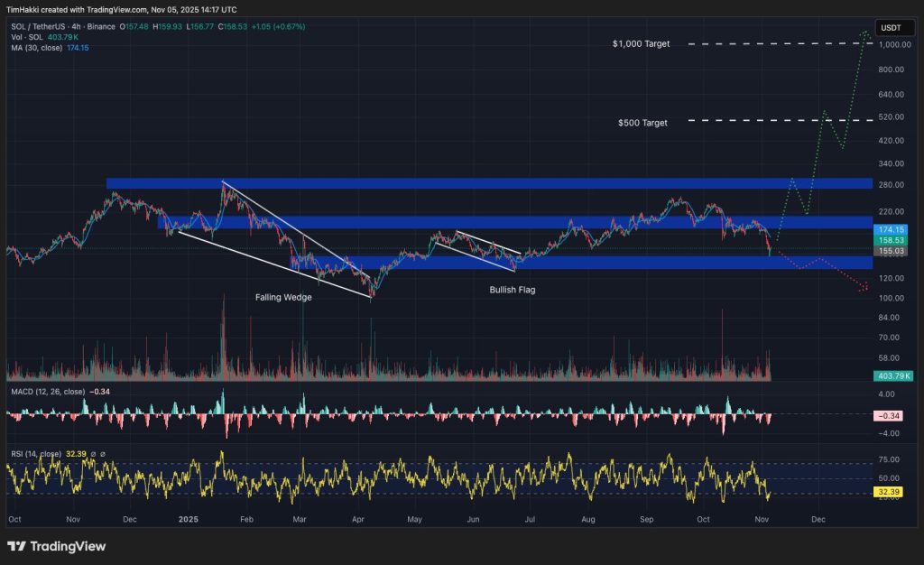Select the Bullish Flag annotation text
This screenshot has height=565, width=924.
513,290
